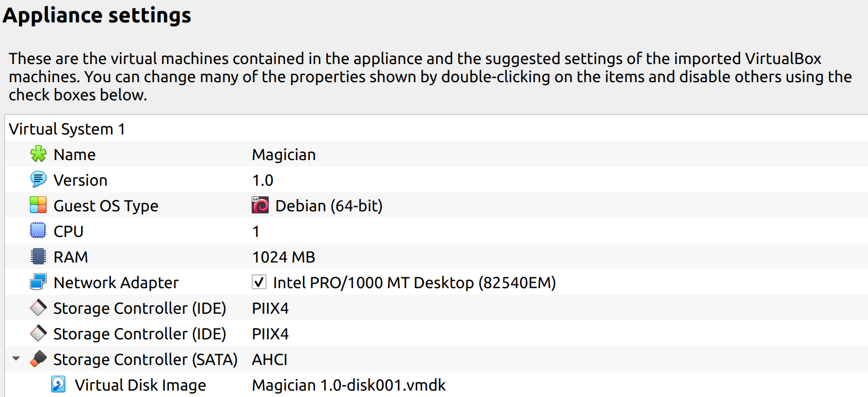Select the CPU count value 1
Screen dimensions: 868x397
[x=256, y=232]
